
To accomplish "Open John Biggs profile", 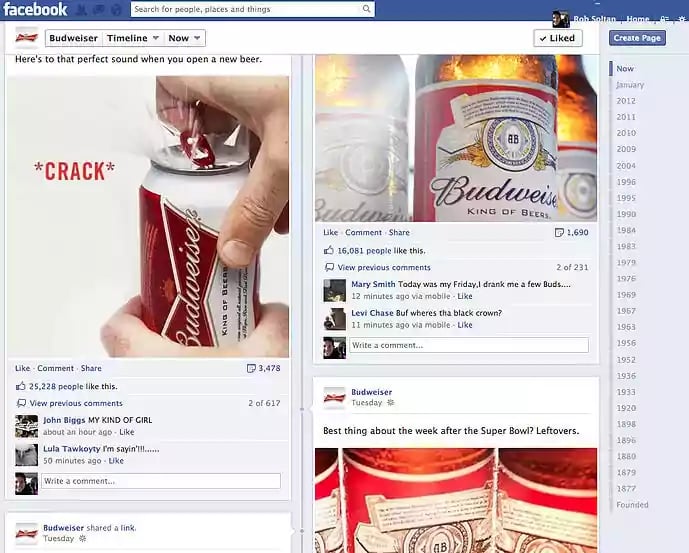I will pyautogui.click(x=64, y=420).
